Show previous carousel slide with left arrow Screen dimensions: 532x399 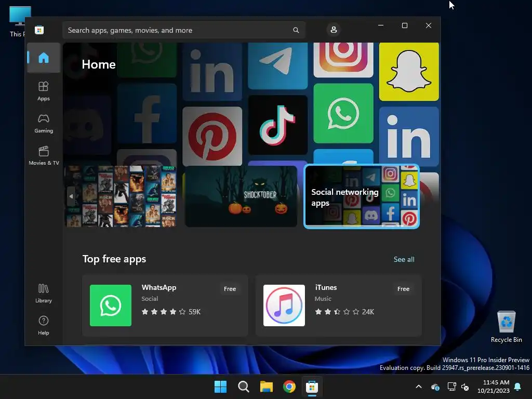(x=71, y=196)
